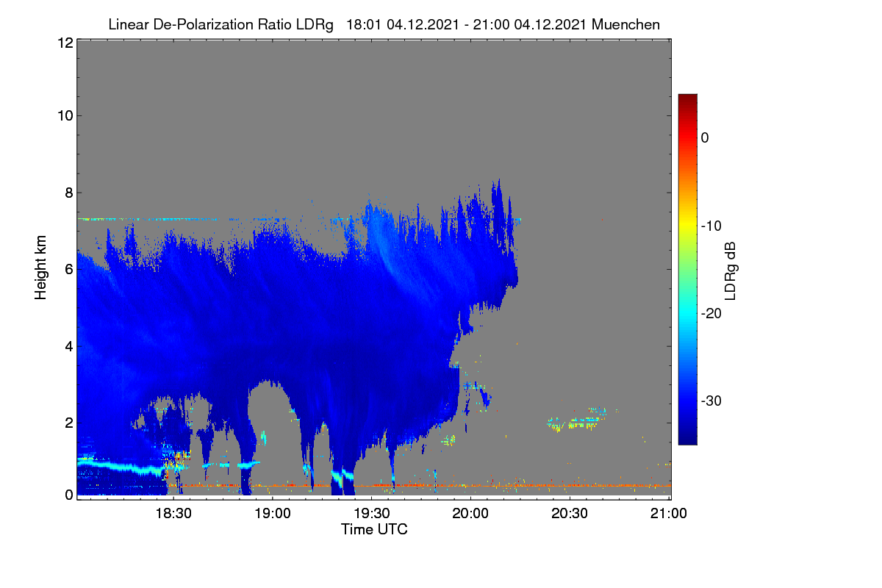Click the height axis label '10'
The width and height of the screenshot is (882, 588).
click(x=65, y=115)
